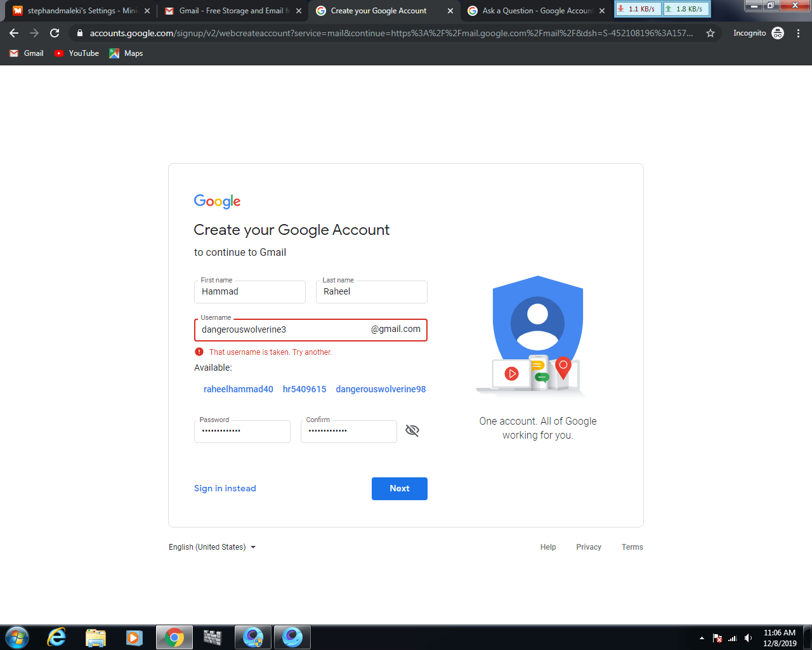The image size is (812, 650).
Task: Open the taskbar app with shield badge
Action: (253, 637)
